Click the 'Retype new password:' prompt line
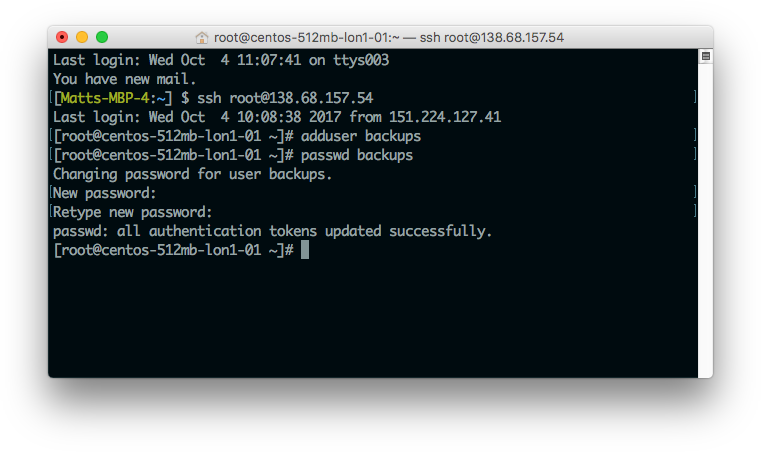Image resolution: width=761 pixels, height=452 pixels. pyautogui.click(x=132, y=212)
